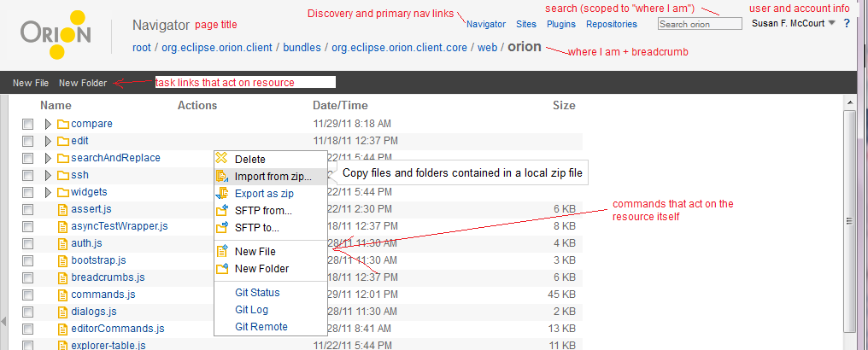Image resolution: width=868 pixels, height=350 pixels.
Task: Go to root in the breadcrumb
Action: click(x=142, y=48)
